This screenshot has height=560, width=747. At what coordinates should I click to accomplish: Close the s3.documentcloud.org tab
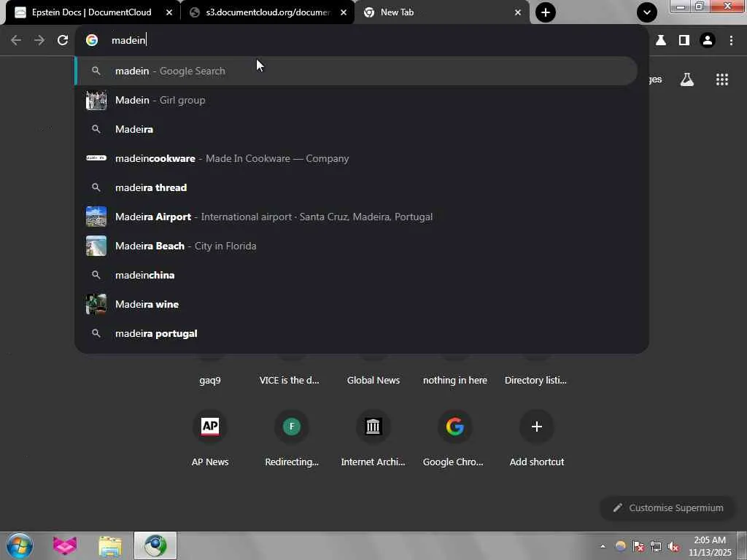[344, 12]
